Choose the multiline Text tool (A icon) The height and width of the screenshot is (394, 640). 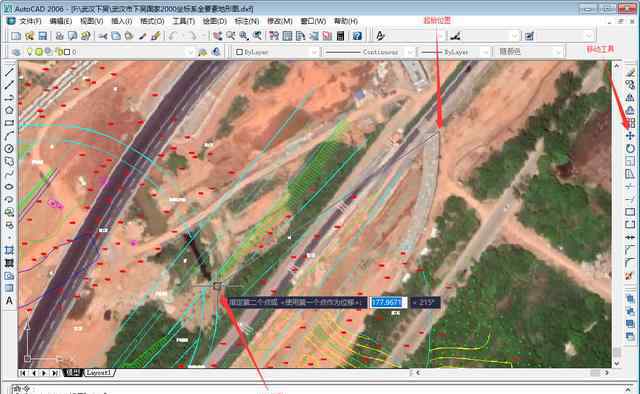point(9,301)
